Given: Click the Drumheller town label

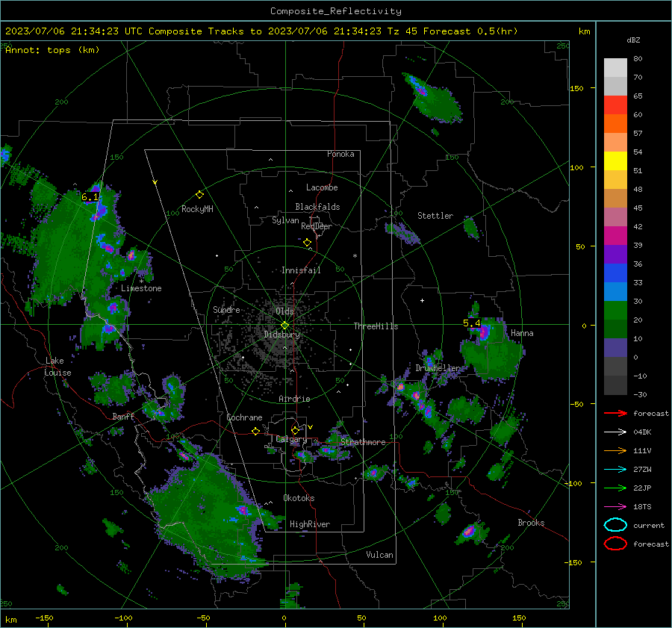Looking at the screenshot, I should click(438, 368).
